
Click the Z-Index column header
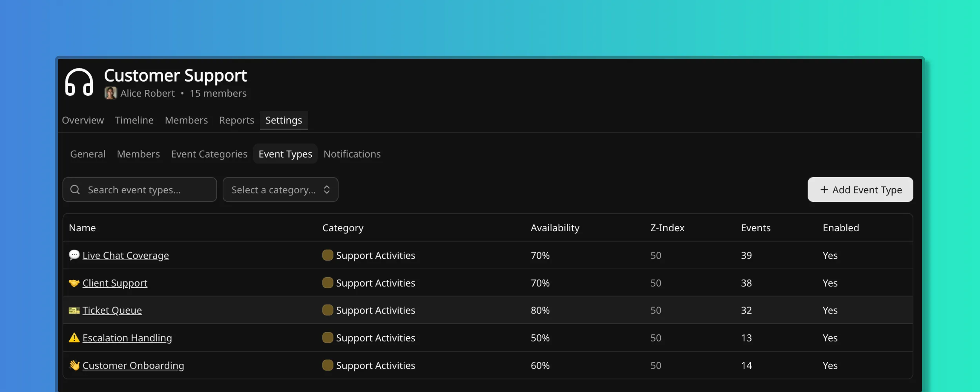667,228
